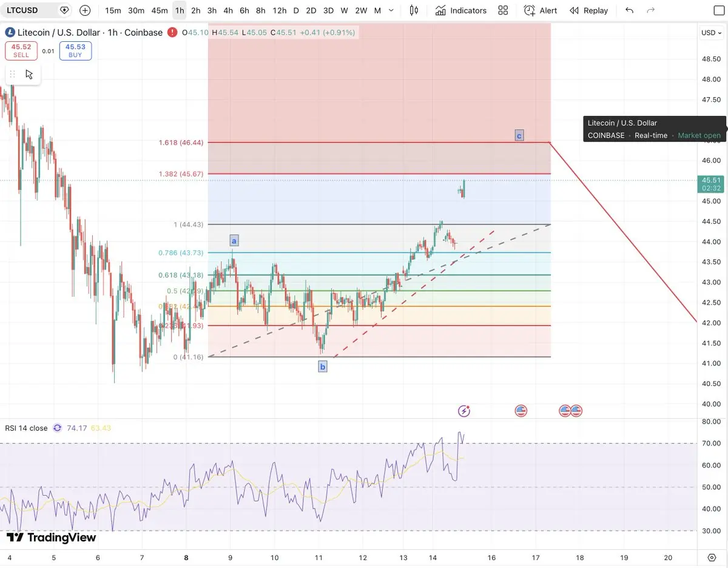Switch to the 8h timeframe
Viewport: 728px width, 568px height.
coord(260,10)
